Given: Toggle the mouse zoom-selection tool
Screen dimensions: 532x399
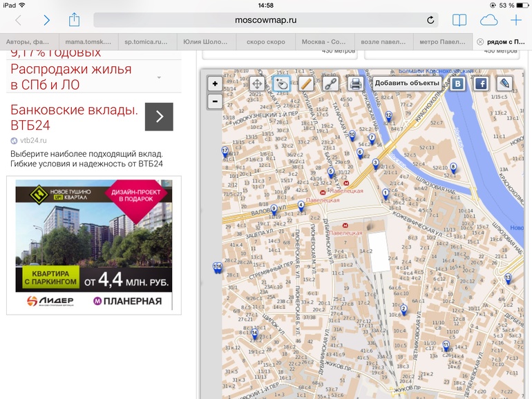Looking at the screenshot, I should click(282, 84).
